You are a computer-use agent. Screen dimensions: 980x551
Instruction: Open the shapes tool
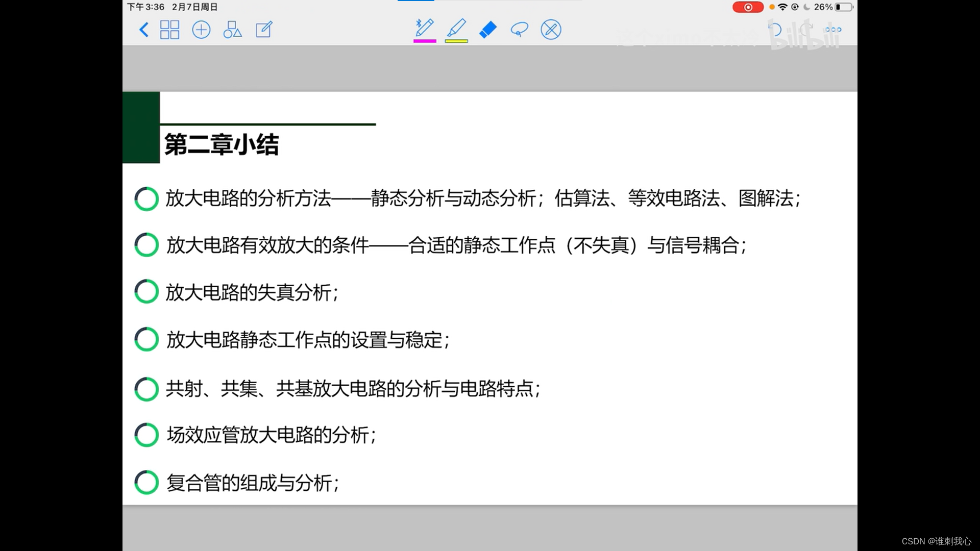232,30
